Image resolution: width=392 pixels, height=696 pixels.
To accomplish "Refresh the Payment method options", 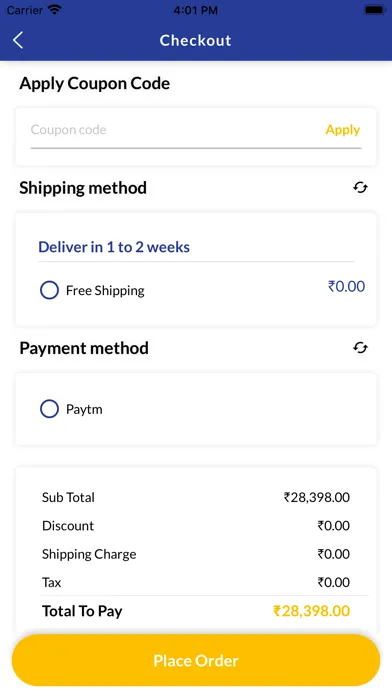I will (x=360, y=348).
